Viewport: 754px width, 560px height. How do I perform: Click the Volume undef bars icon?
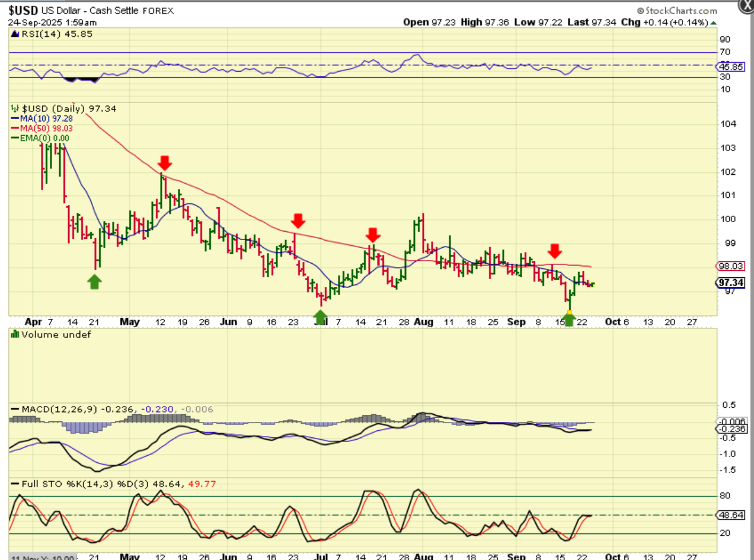pyautogui.click(x=14, y=334)
